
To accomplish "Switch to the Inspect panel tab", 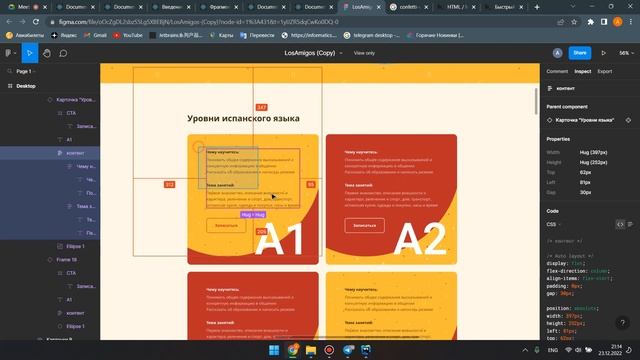I will (x=582, y=71).
